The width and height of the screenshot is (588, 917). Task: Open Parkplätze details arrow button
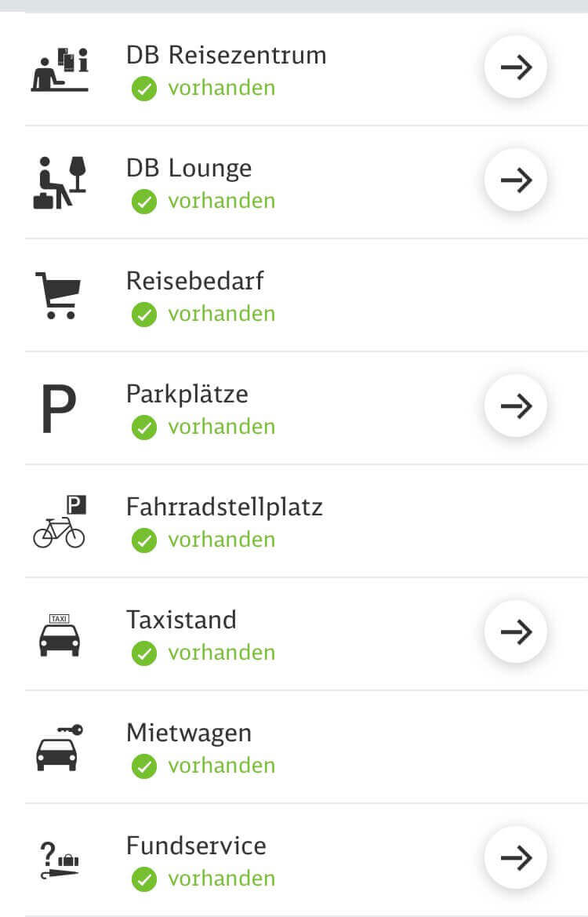(x=516, y=406)
